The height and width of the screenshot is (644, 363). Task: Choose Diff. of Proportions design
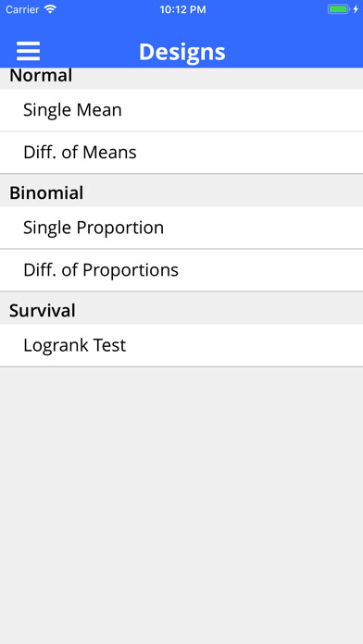point(181,270)
